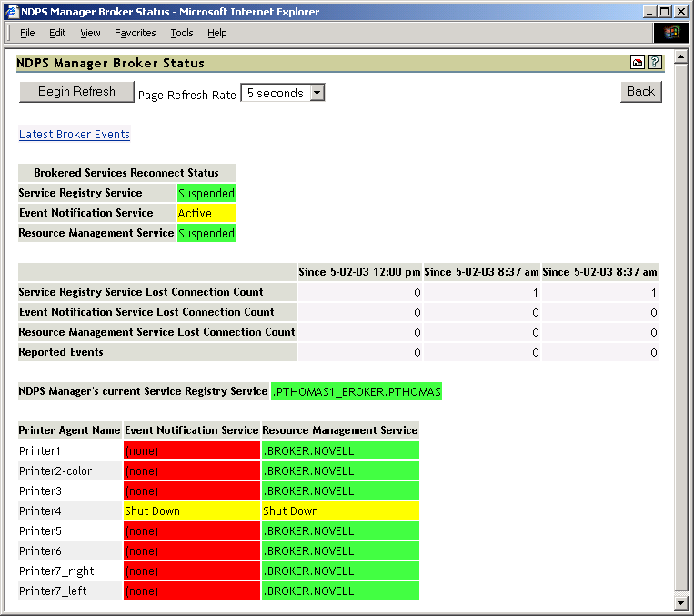Open the File menu
Viewport: 694px width, 616px height.
coord(27,33)
